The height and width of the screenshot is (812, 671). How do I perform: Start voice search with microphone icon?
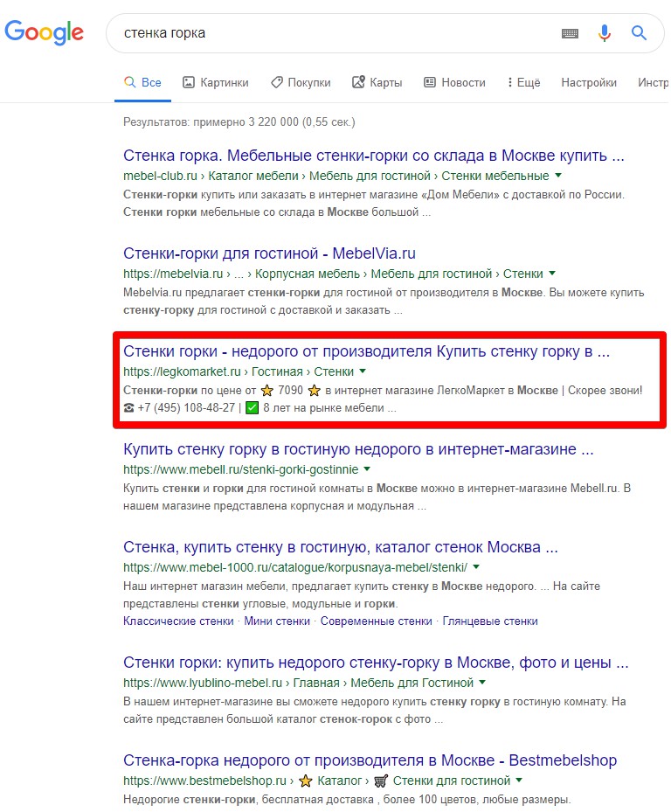pos(604,32)
